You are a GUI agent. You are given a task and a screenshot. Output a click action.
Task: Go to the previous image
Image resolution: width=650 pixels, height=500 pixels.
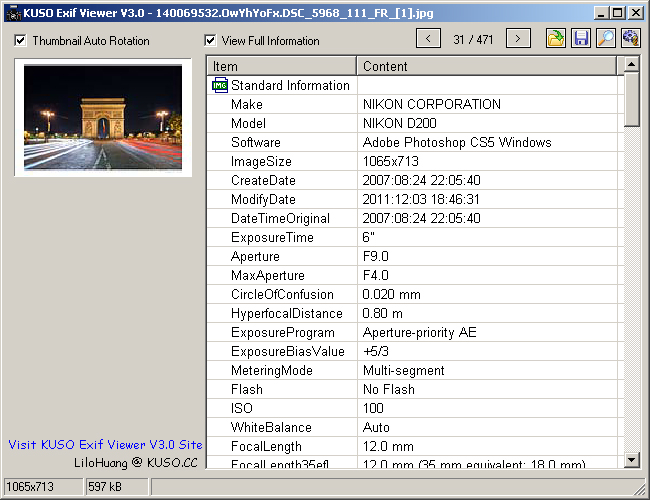tap(427, 39)
